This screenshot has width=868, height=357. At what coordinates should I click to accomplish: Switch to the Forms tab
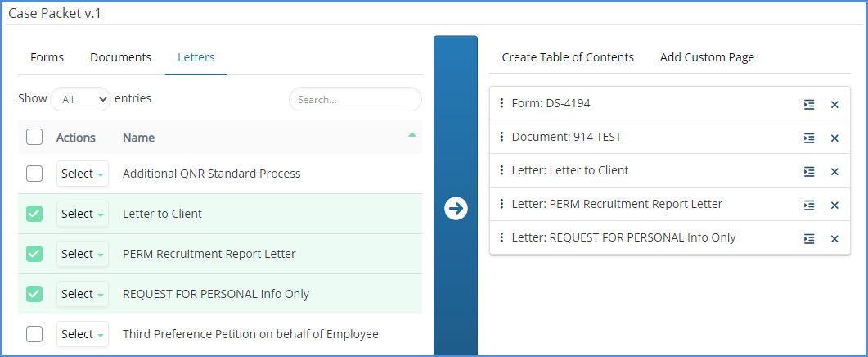47,57
